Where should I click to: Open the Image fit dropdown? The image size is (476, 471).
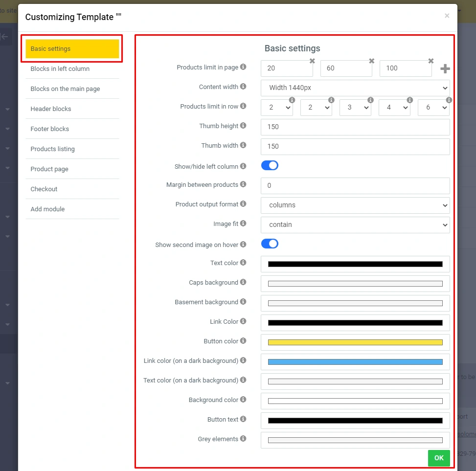click(x=355, y=225)
